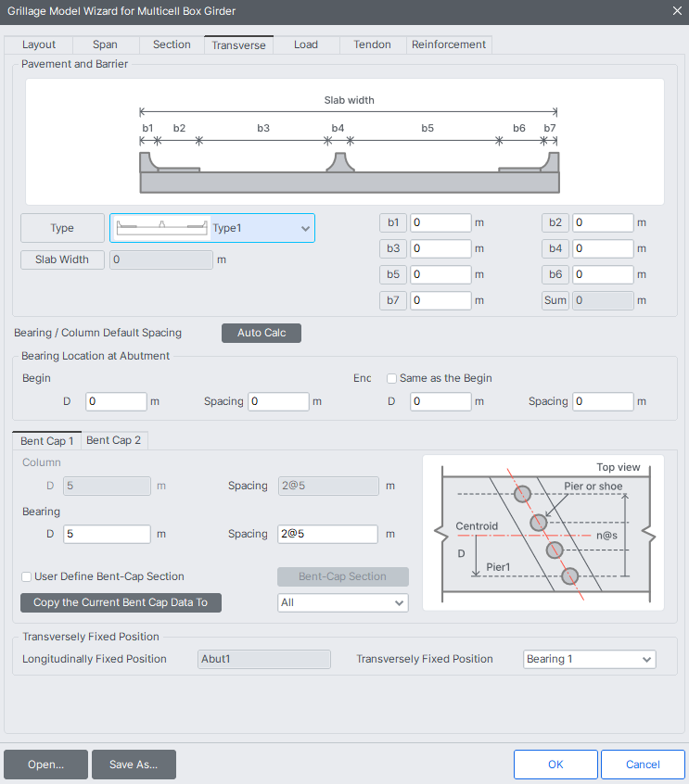The image size is (689, 784).
Task: Enable Same as the Begin checkbox
Action: click(x=391, y=378)
